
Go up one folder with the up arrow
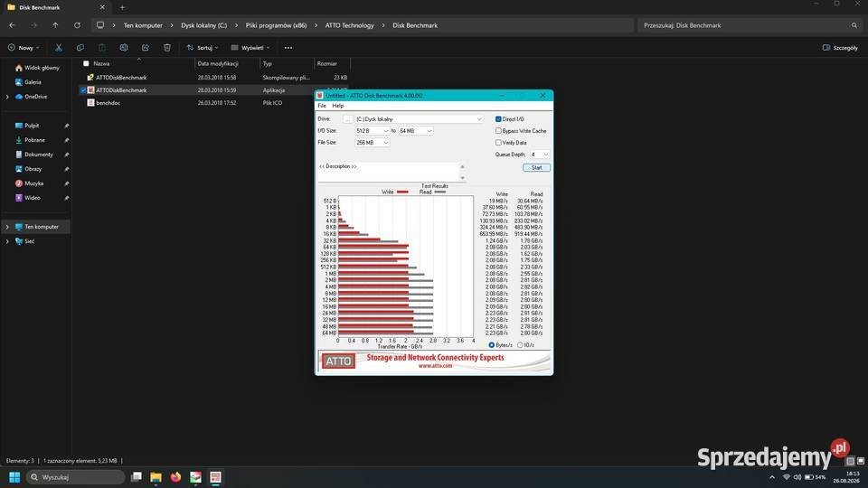(x=55, y=25)
